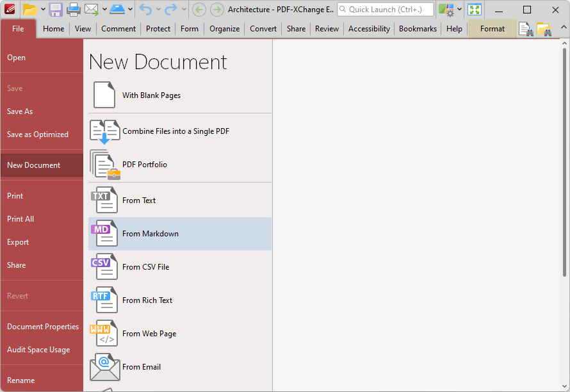Screen dimensions: 570x392
Task: Open the Undo history dropdown arrow
Action: point(158,10)
